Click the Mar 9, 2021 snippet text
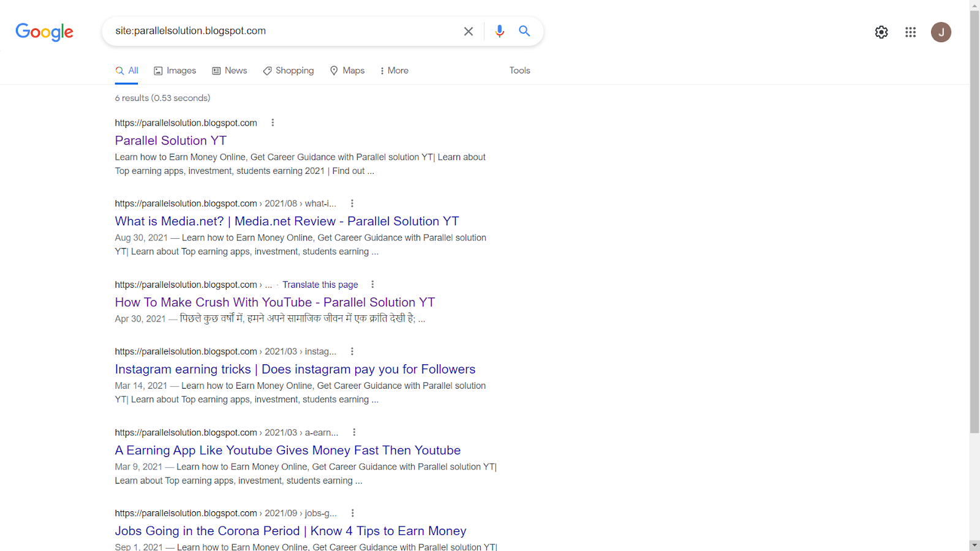Viewport: 980px width, 551px height. click(x=306, y=473)
